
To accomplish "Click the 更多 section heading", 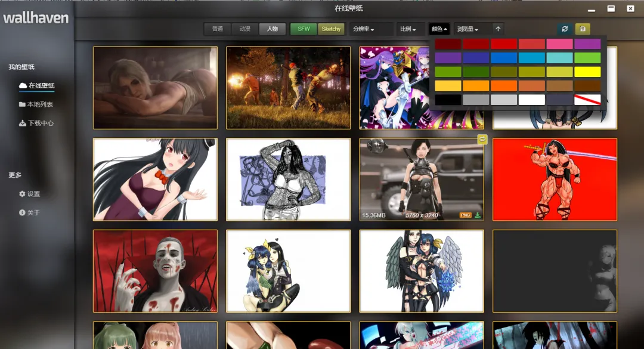I will pyautogui.click(x=15, y=175).
